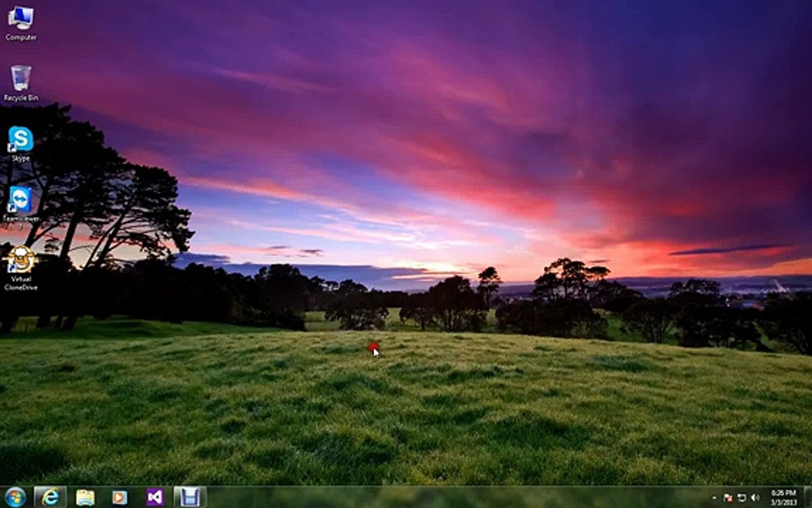812x508 pixels.
Task: Launch Visual Studio from taskbar
Action: 155,497
